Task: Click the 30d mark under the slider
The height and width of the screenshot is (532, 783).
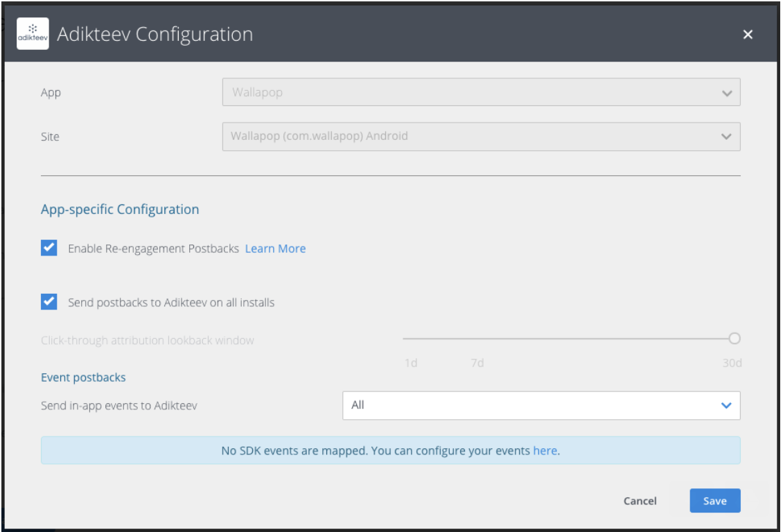Action: (x=732, y=363)
